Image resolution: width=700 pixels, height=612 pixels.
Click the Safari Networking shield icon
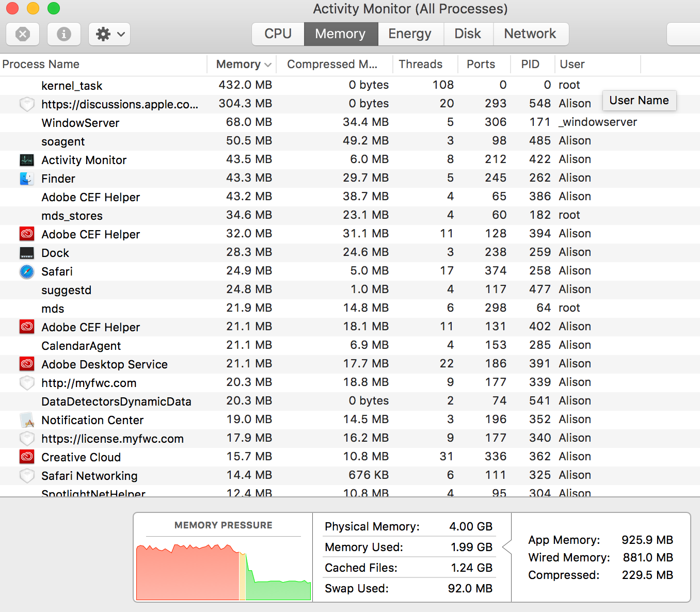(x=27, y=476)
